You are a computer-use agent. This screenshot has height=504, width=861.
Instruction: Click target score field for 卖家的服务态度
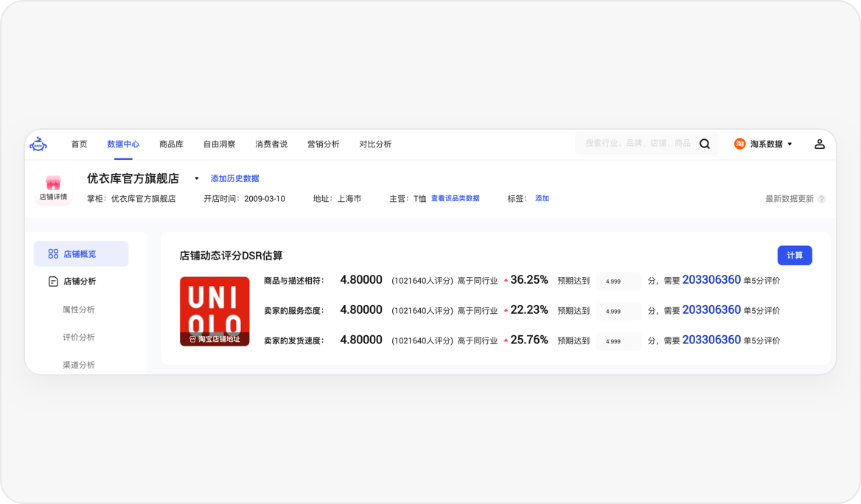coord(619,311)
